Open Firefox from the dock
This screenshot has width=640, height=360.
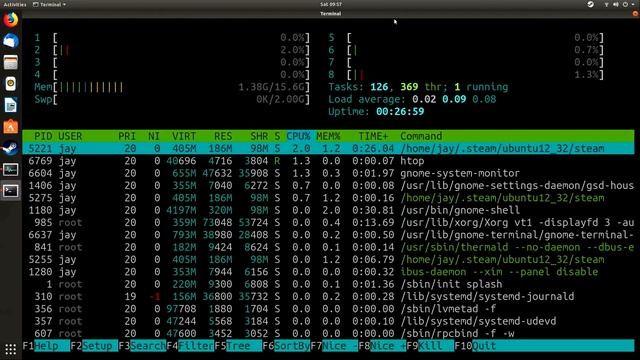(11, 19)
